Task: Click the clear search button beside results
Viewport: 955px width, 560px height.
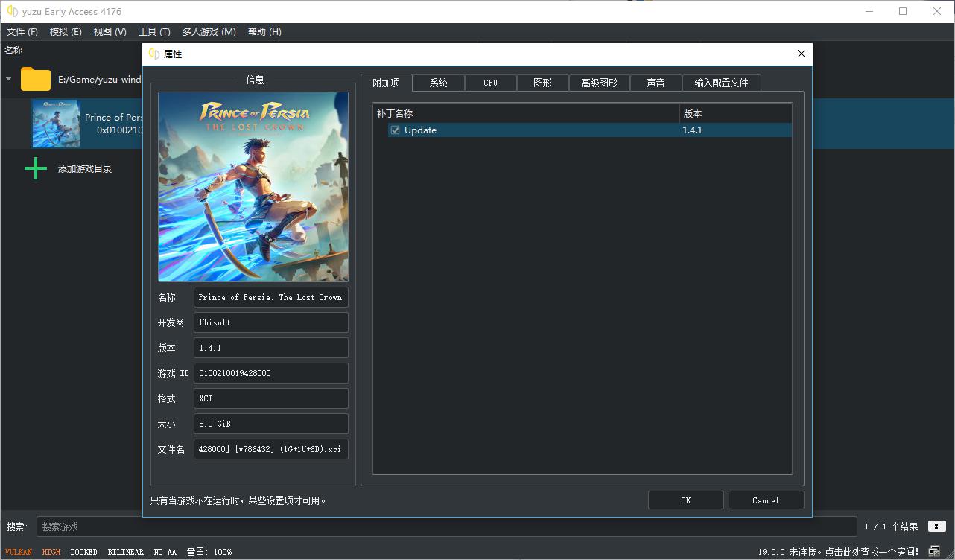Action: [936, 526]
